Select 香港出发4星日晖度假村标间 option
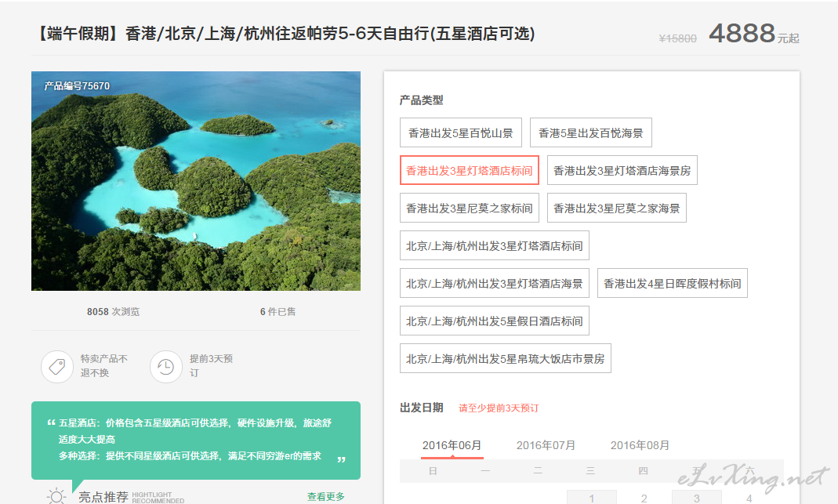 point(673,283)
